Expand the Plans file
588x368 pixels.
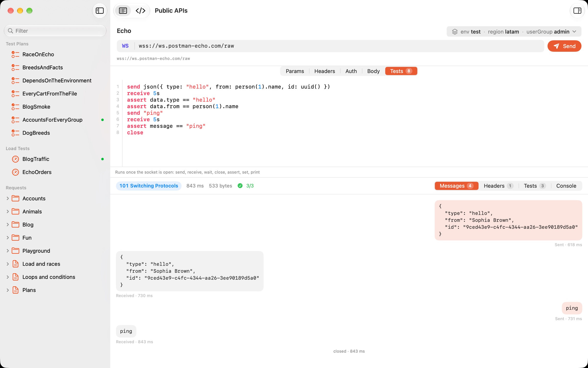[8, 290]
